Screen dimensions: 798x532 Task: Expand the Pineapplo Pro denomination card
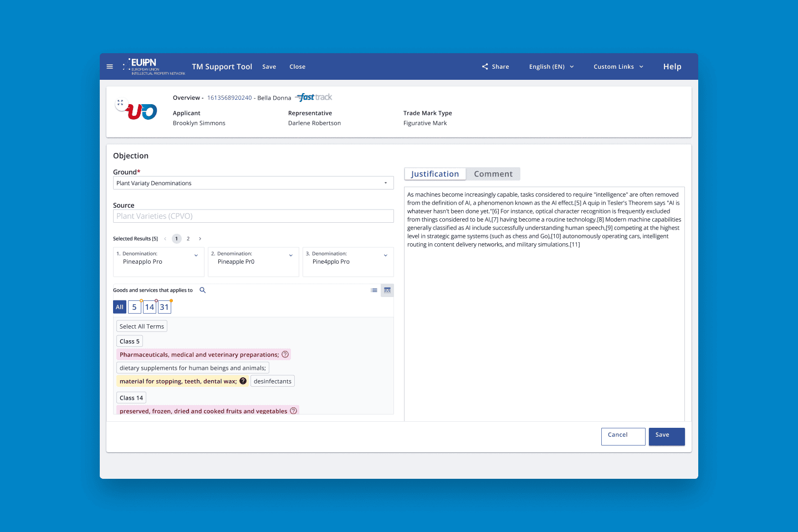click(x=196, y=255)
